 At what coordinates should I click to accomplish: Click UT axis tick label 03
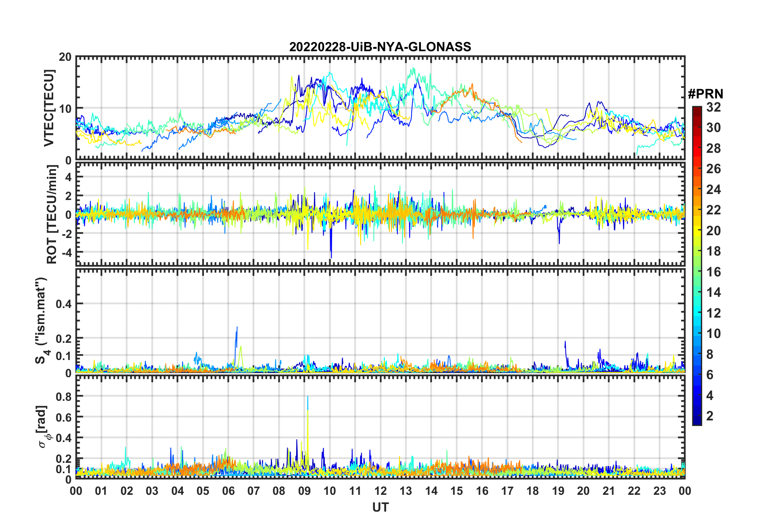(152, 491)
